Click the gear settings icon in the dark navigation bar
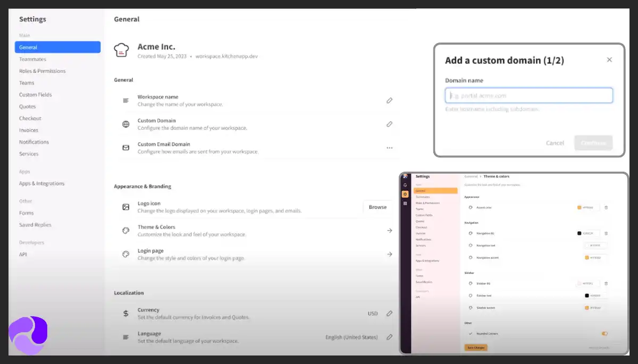Viewport: 638px width, 364px height. pyautogui.click(x=405, y=194)
